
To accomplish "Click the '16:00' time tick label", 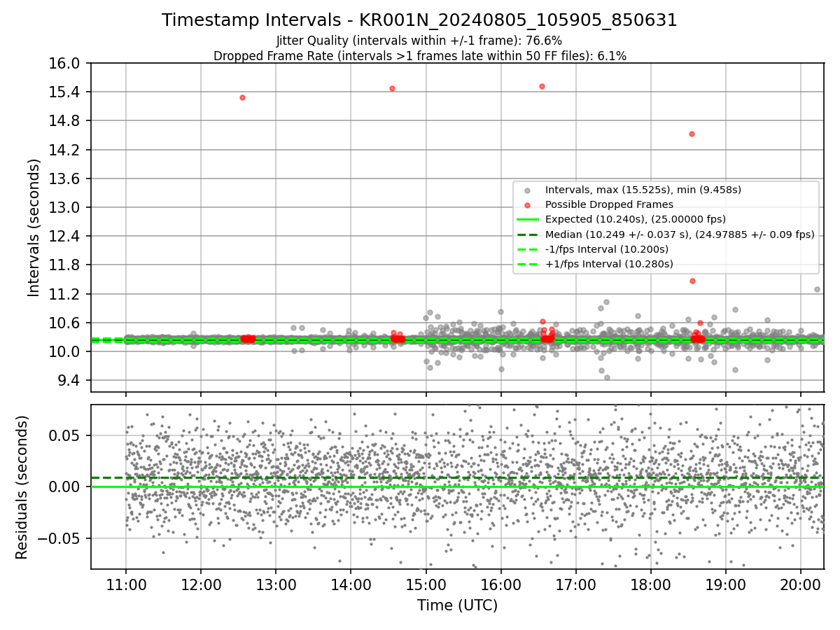I will [x=501, y=584].
